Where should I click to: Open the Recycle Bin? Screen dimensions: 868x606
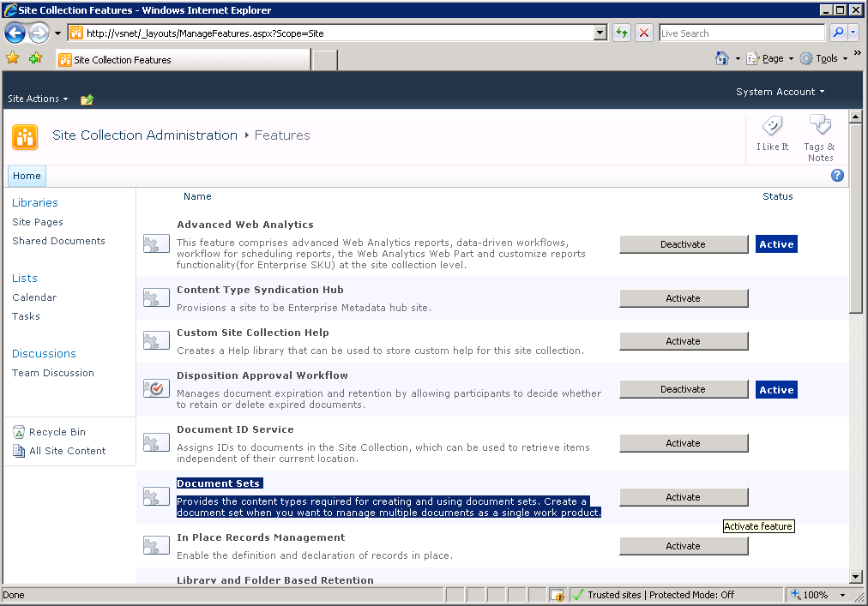point(57,432)
